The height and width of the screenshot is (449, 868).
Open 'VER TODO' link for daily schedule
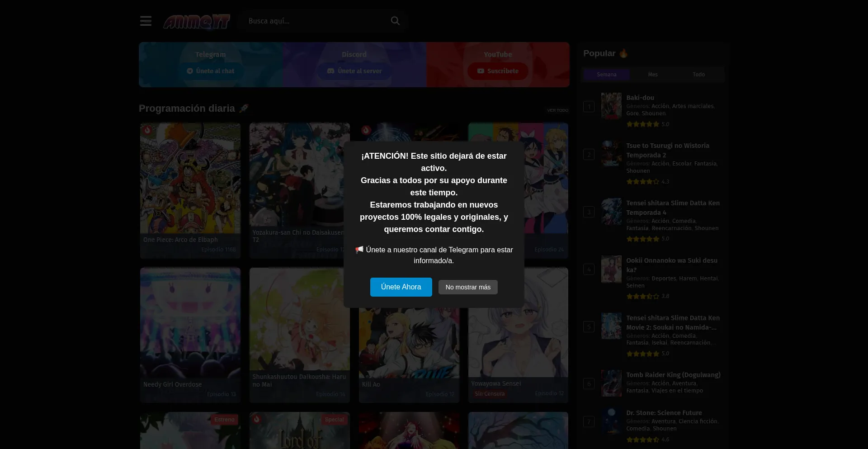click(557, 110)
